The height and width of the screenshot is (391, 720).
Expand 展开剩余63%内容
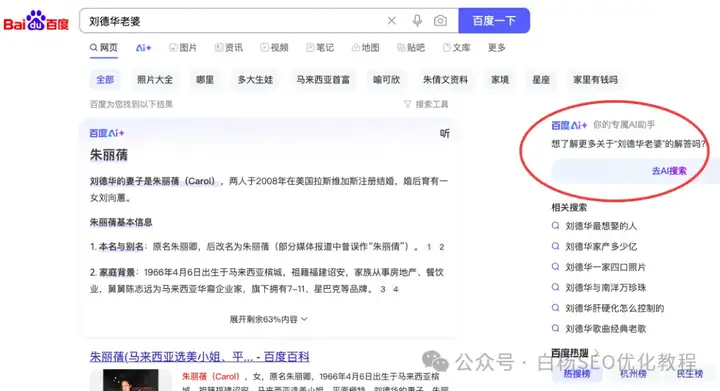269,319
